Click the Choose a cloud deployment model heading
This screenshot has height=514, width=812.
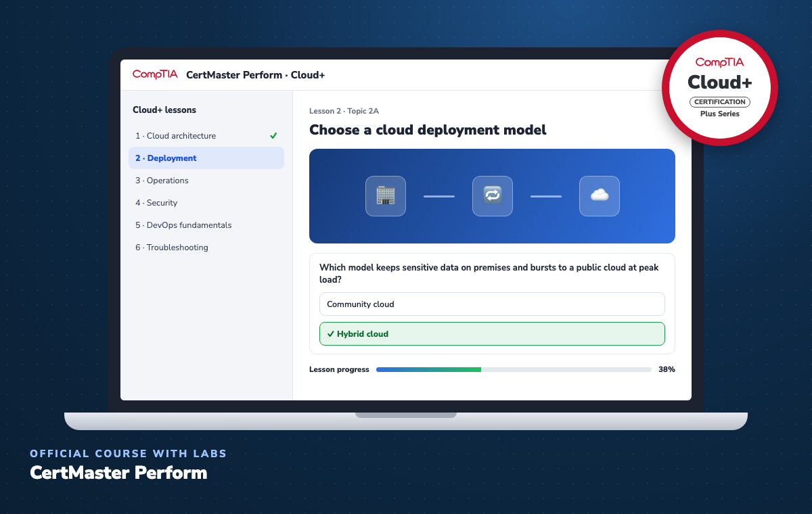click(428, 130)
